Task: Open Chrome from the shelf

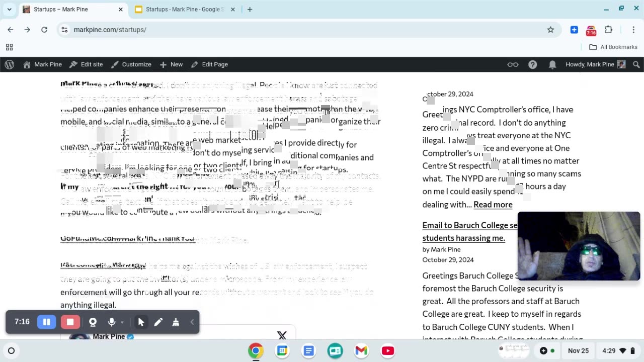Action: click(256, 350)
